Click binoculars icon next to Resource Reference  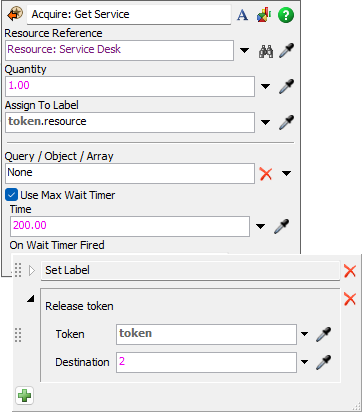tap(266, 51)
